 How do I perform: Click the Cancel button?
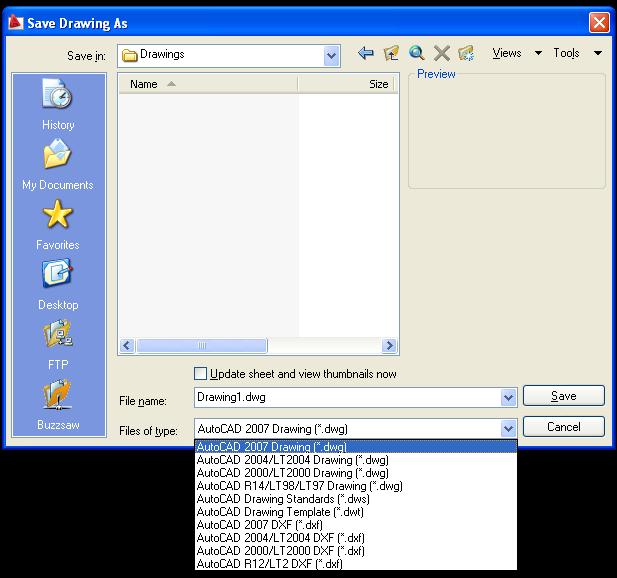coord(563,427)
